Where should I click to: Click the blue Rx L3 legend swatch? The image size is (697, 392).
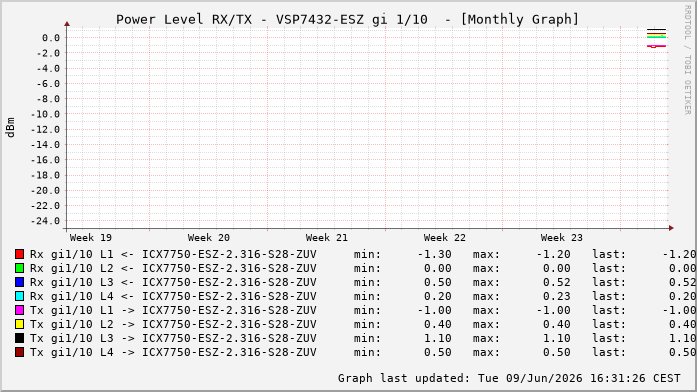click(19, 282)
